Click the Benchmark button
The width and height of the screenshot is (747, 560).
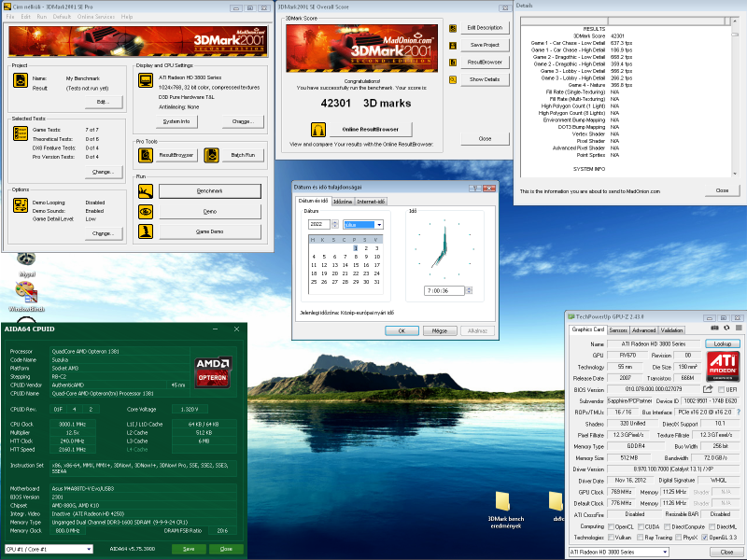point(209,191)
